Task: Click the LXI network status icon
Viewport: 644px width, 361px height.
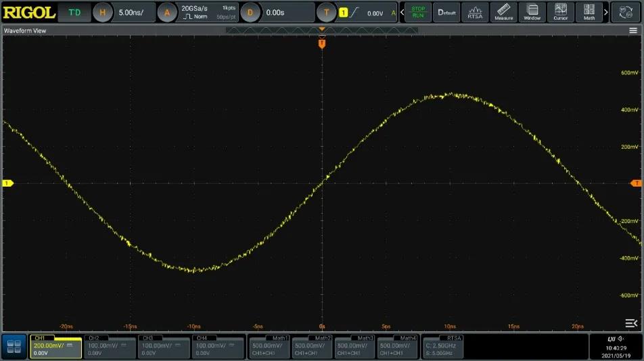Action: (611, 339)
